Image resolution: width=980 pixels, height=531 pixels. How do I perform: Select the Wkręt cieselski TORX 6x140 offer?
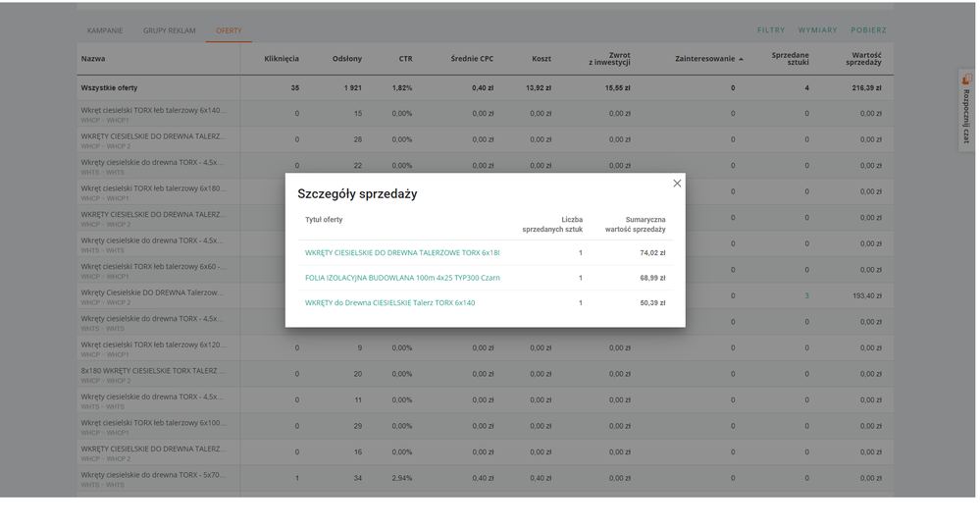[x=153, y=110]
